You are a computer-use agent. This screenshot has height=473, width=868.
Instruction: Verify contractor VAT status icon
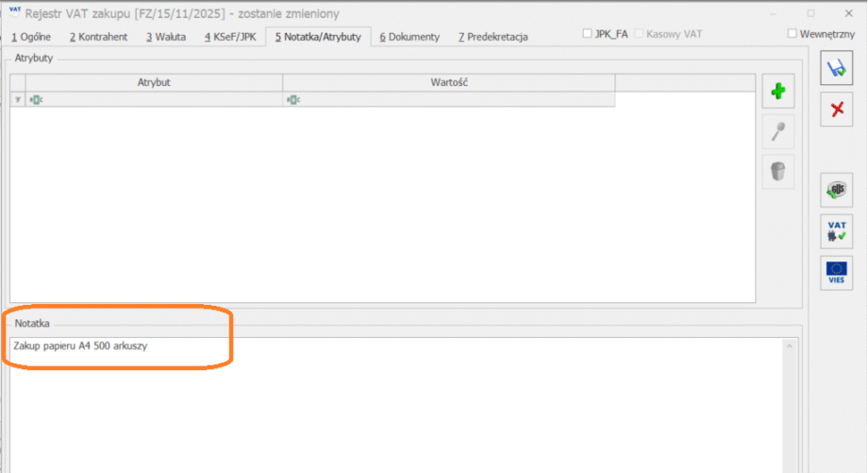coord(837,231)
